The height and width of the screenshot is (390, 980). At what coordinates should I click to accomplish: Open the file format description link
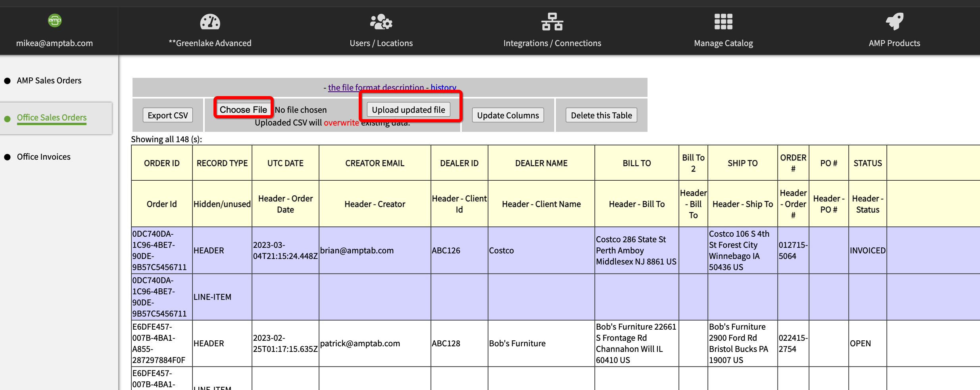click(x=376, y=87)
